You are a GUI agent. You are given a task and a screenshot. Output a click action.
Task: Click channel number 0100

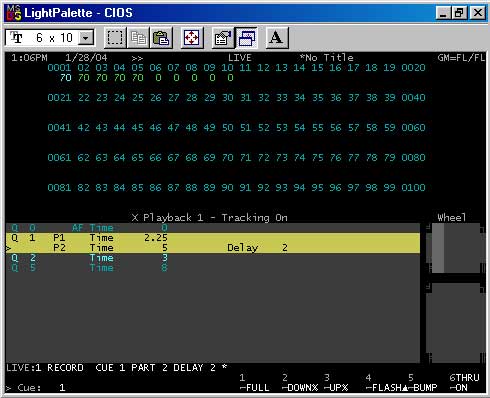(413, 188)
